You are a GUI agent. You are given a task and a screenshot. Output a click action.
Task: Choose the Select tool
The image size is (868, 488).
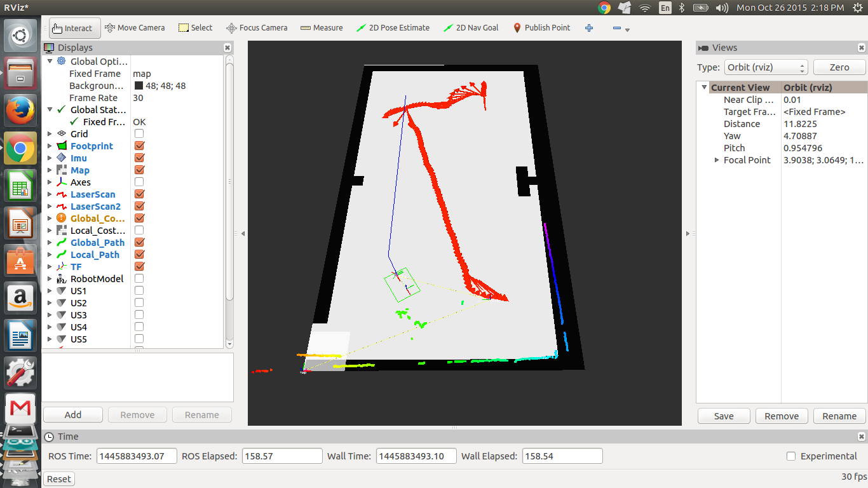pyautogui.click(x=196, y=28)
